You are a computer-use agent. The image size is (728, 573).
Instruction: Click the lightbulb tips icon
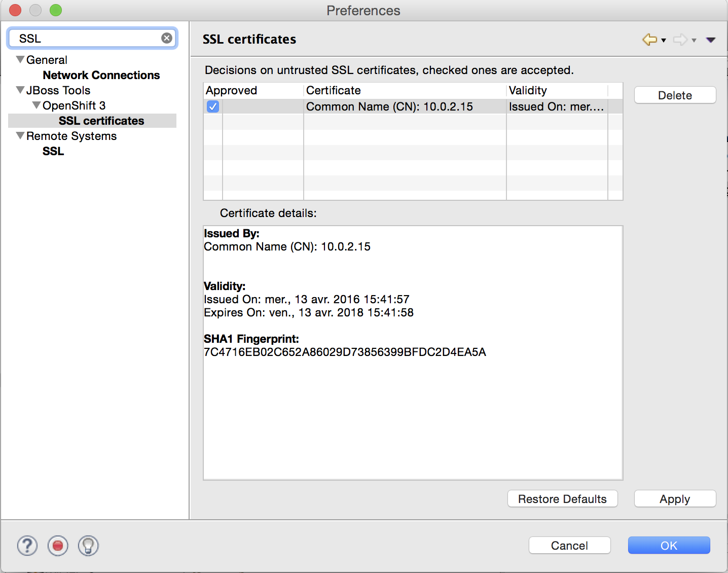coord(88,546)
